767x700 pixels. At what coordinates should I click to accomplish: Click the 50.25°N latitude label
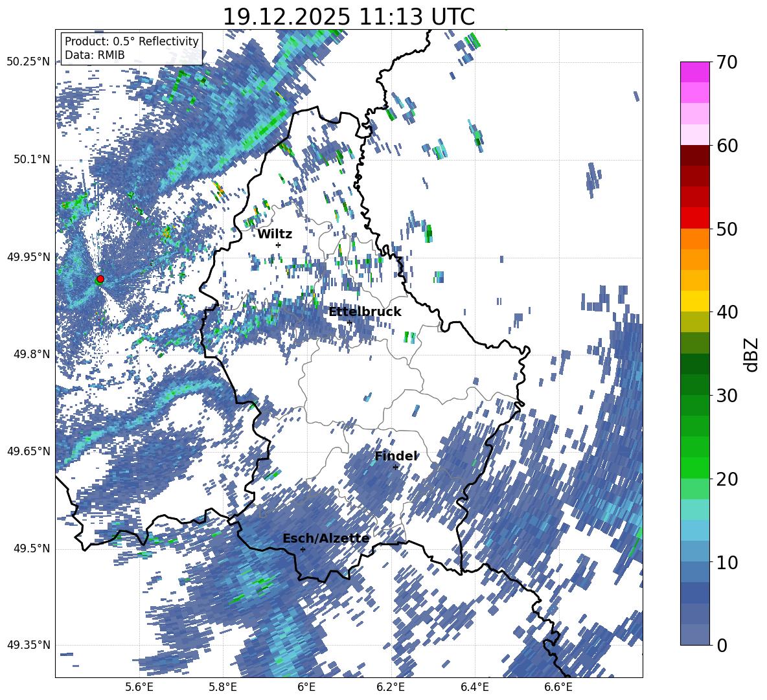click(x=29, y=62)
